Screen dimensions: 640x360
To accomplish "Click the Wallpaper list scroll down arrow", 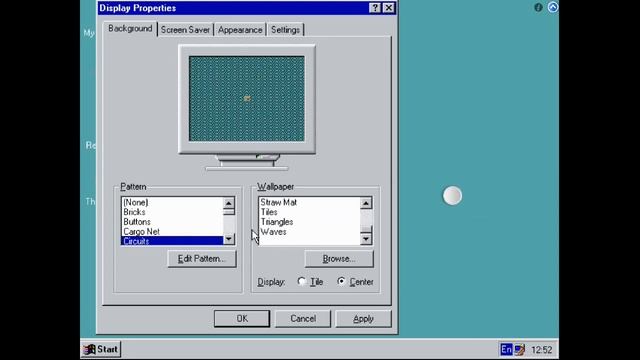I will 366,239.
